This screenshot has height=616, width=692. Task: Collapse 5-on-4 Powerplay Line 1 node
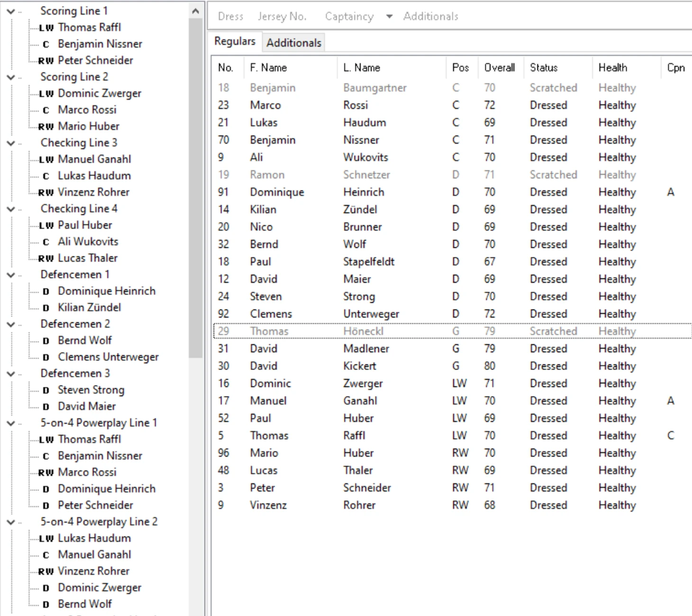[x=10, y=423]
